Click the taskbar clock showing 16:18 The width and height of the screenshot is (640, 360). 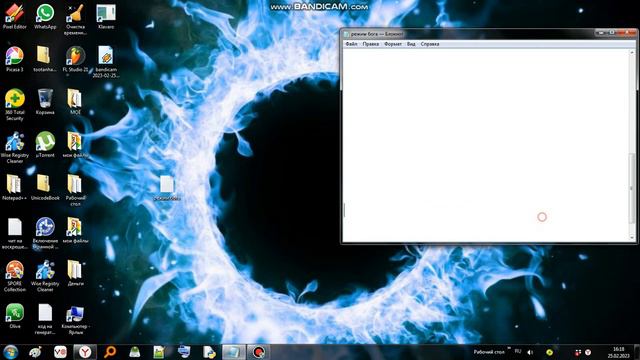click(x=618, y=352)
